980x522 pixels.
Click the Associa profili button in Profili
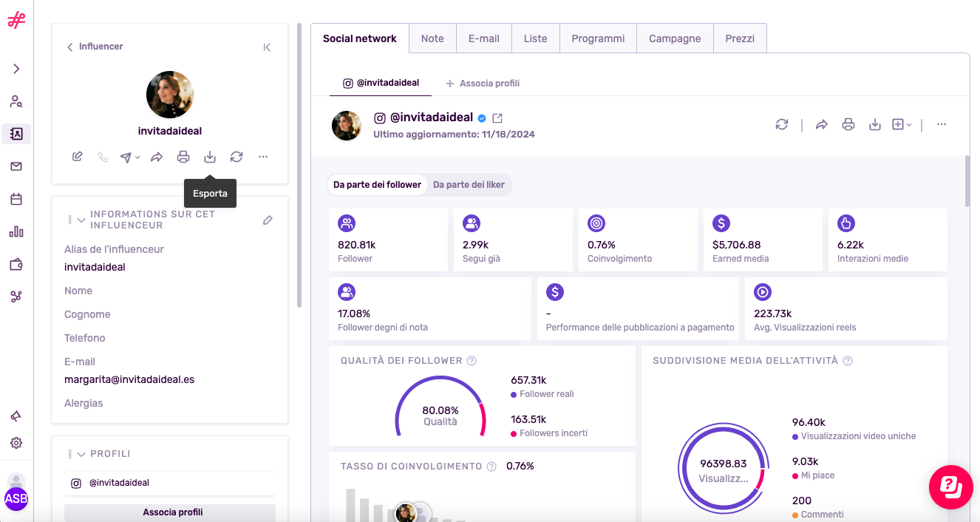170,512
